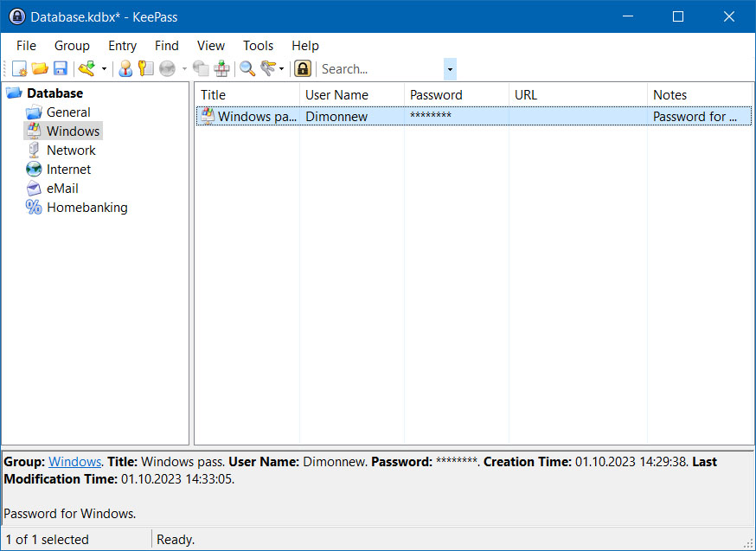The height and width of the screenshot is (551, 756).
Task: Click the Perform Auto-Type toolbar icon
Action: click(221, 69)
